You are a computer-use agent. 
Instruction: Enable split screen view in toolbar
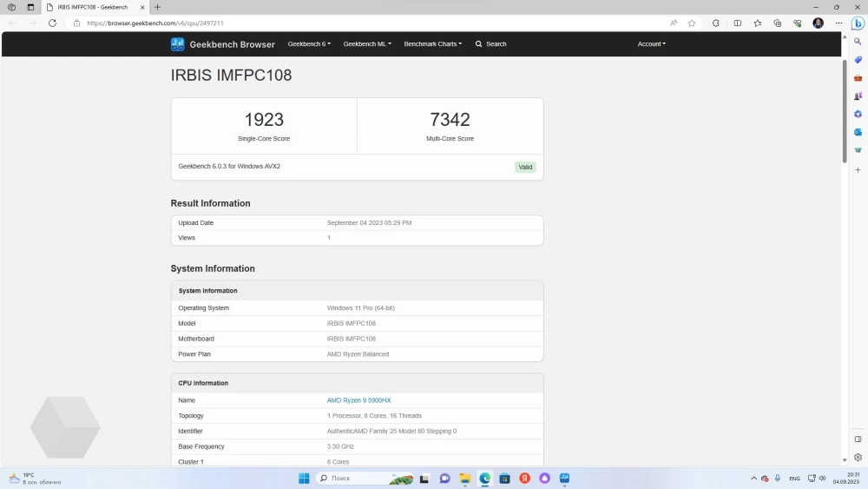pos(738,23)
